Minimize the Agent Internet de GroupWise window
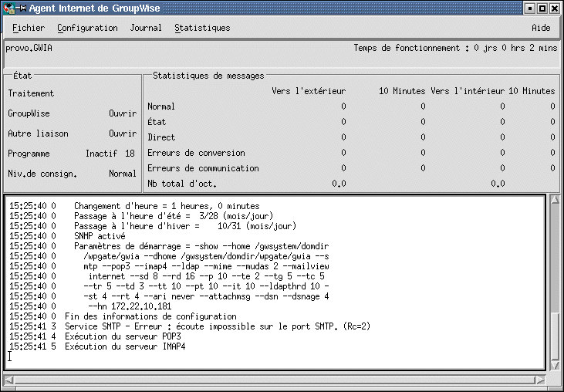The image size is (564, 392). [529, 8]
